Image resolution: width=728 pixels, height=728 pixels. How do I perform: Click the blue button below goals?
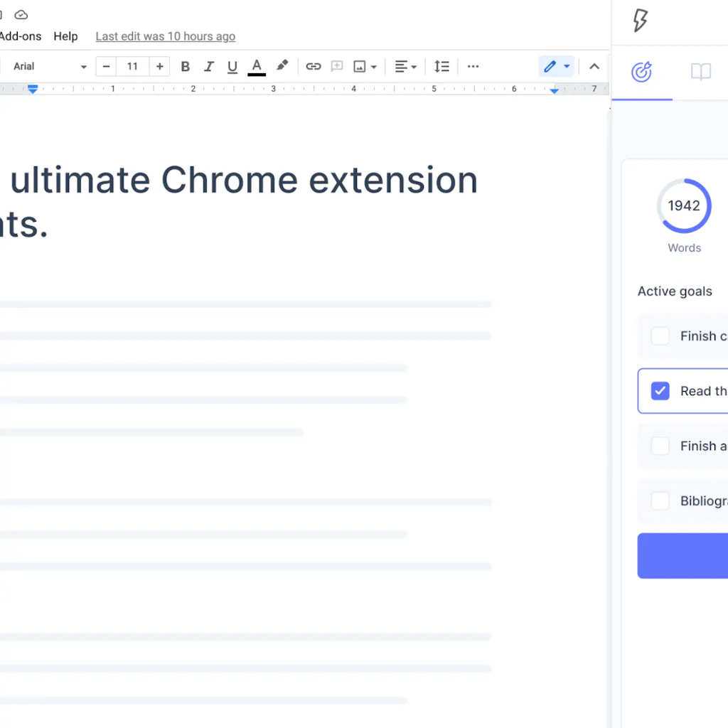coord(682,556)
